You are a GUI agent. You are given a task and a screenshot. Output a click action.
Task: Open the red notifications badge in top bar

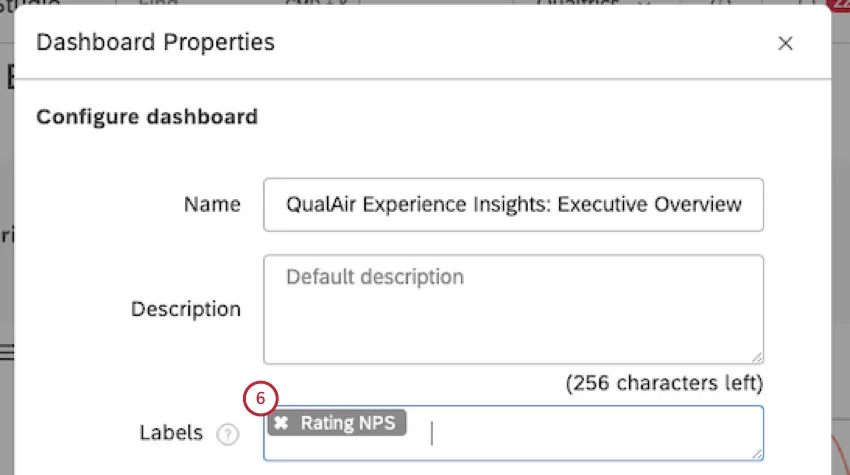[x=838, y=4]
